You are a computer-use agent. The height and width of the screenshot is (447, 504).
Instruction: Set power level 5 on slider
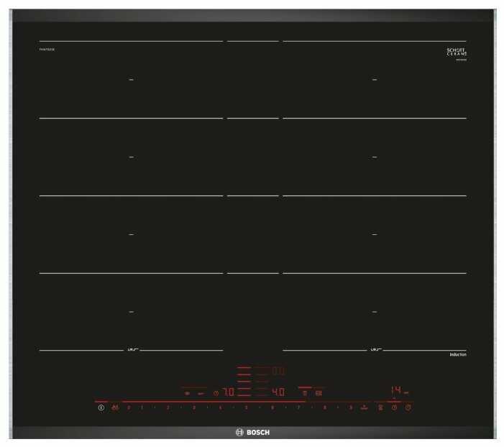pos(246,407)
